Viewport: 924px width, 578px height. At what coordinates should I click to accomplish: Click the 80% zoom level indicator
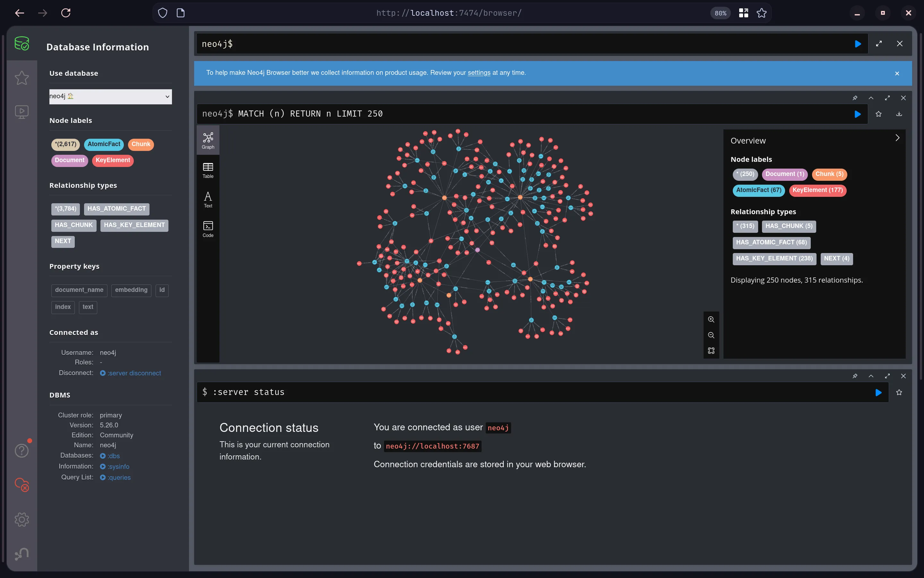721,13
